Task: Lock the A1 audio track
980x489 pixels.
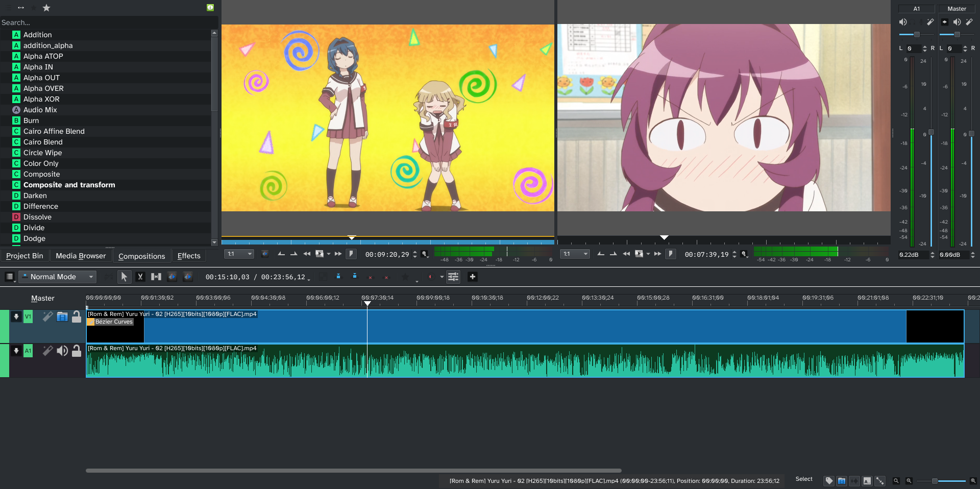Action: point(77,351)
